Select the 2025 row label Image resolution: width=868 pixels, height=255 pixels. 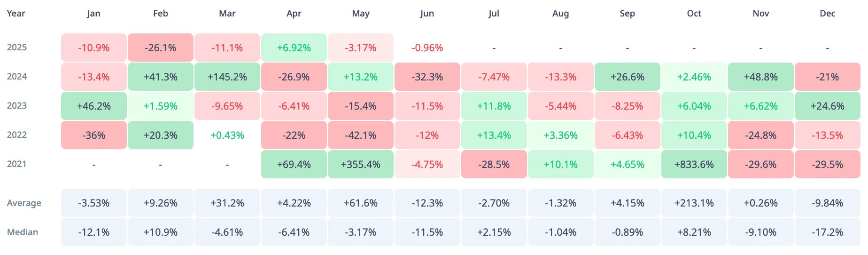[17, 48]
